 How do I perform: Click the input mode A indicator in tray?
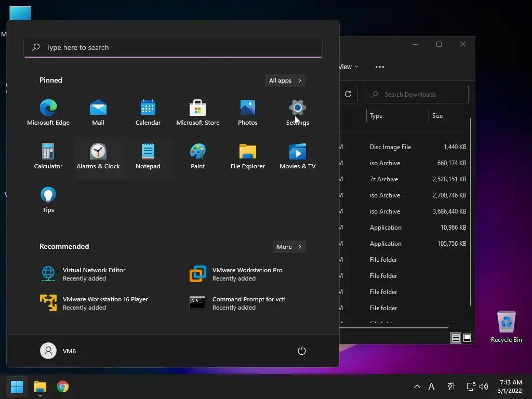(431, 387)
